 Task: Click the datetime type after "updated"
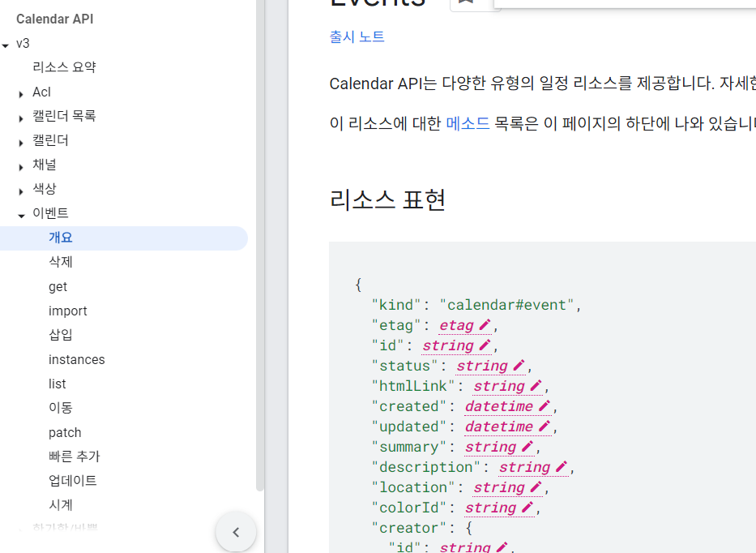(499, 427)
